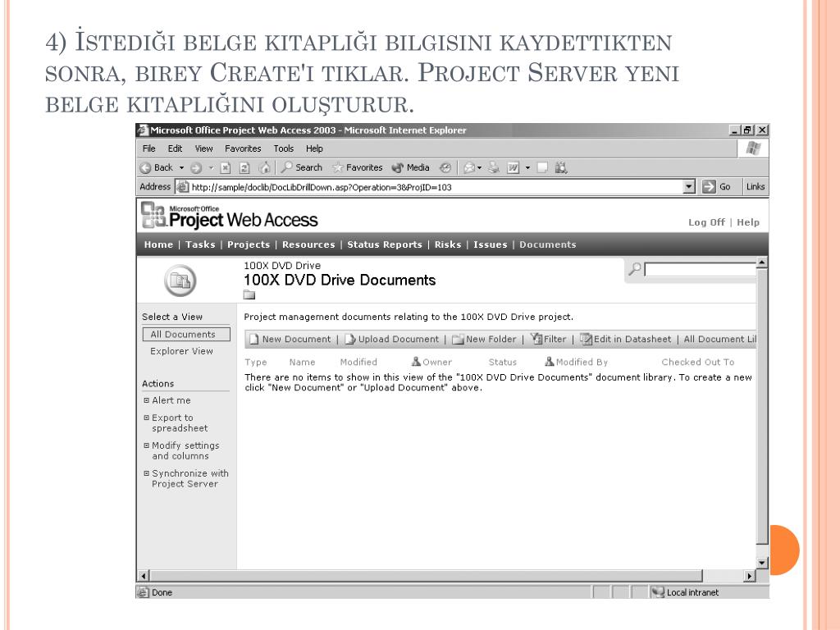Go to the Resources navigation tab

click(x=308, y=244)
